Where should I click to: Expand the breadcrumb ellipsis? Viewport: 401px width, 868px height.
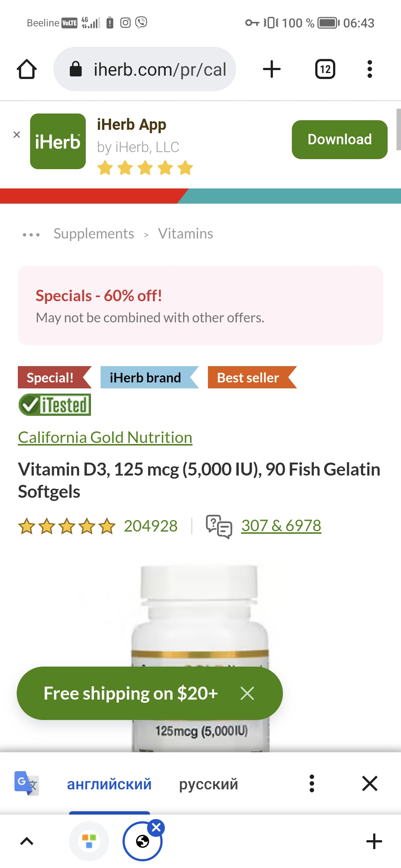(x=31, y=235)
